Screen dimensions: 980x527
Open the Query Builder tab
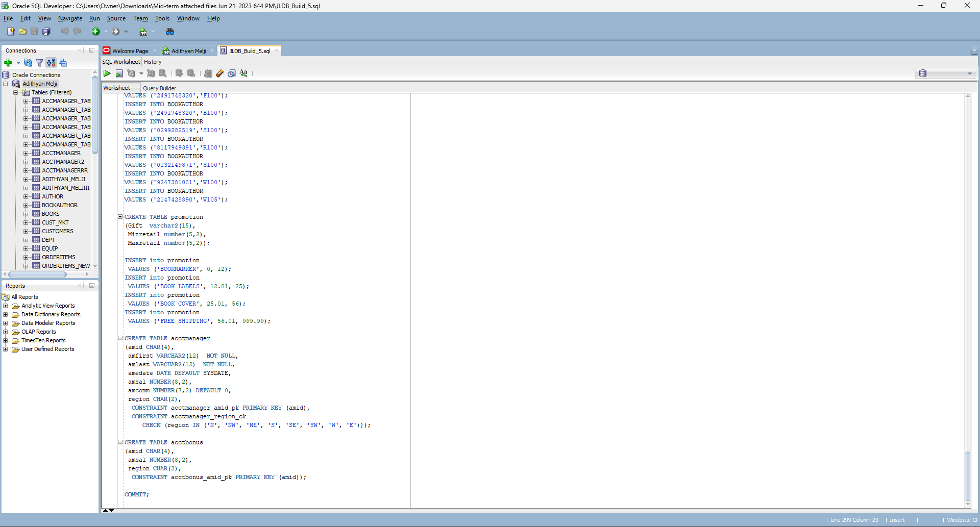[159, 88]
